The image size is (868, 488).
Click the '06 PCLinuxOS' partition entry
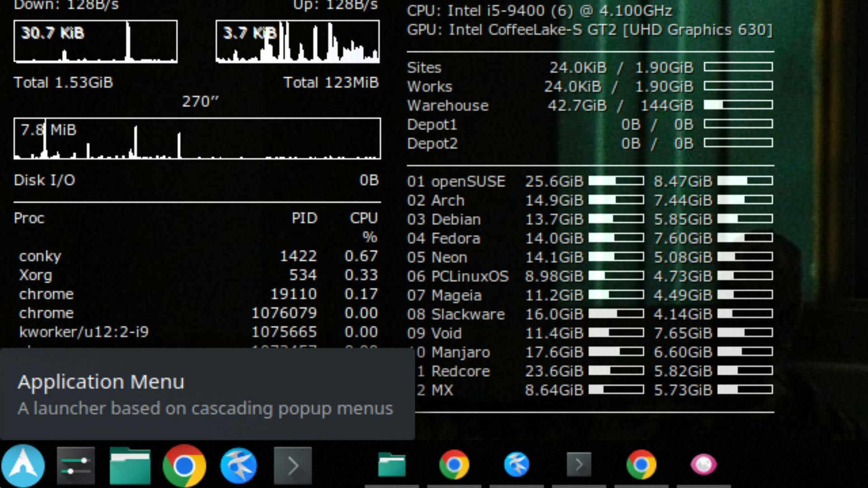pyautogui.click(x=458, y=277)
